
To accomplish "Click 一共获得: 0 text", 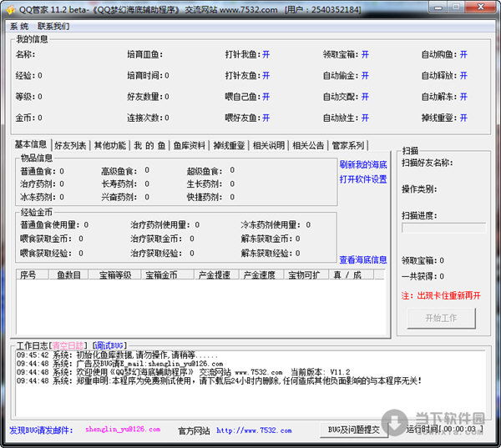I will click(423, 276).
